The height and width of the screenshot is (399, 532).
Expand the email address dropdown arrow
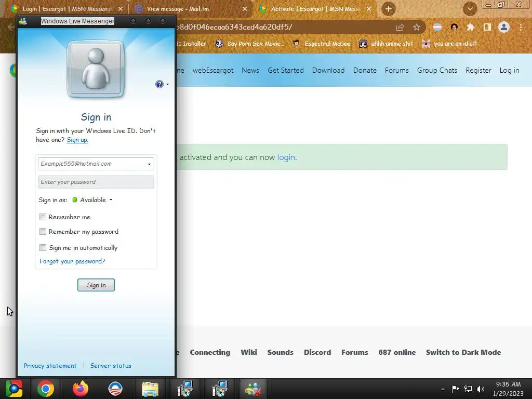pos(149,164)
